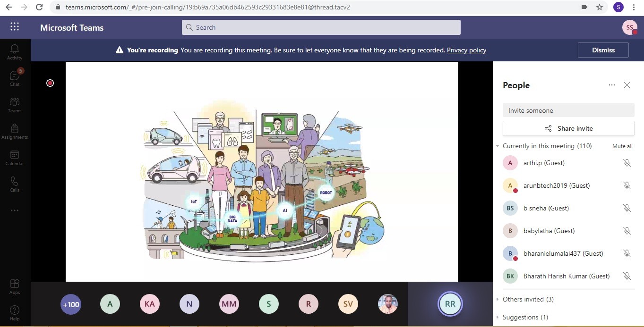Open the Calls icon

pos(15,184)
